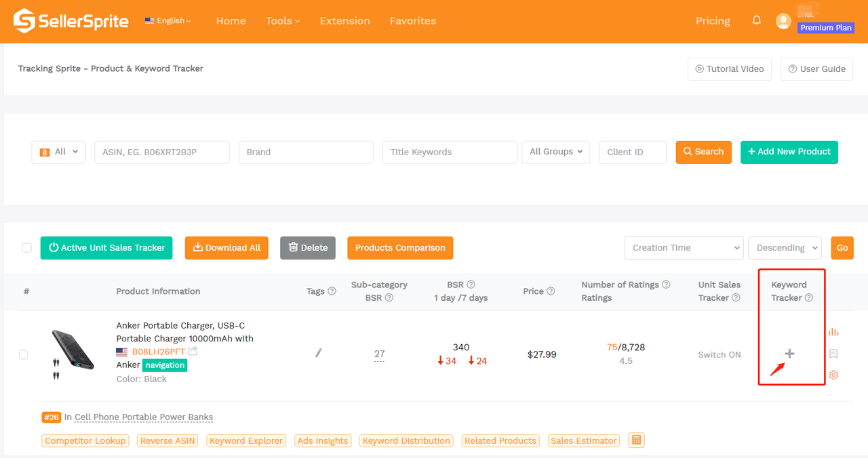
Task: Click the Go button
Action: point(842,248)
